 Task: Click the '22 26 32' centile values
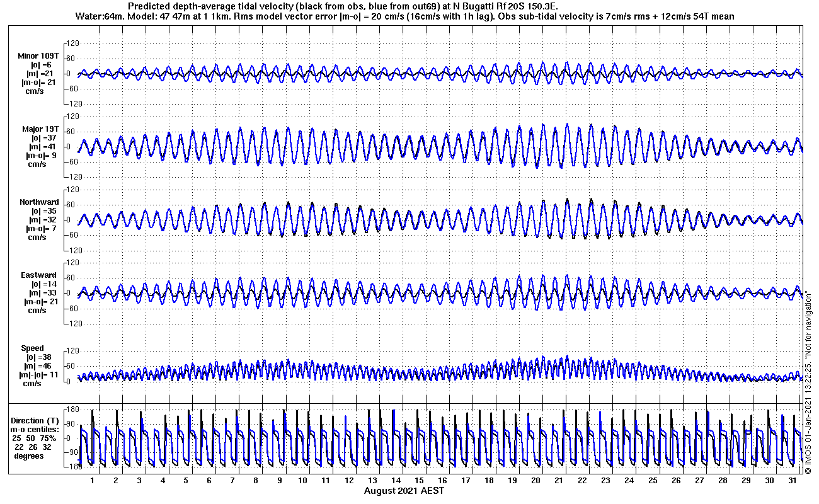[x=33, y=447]
